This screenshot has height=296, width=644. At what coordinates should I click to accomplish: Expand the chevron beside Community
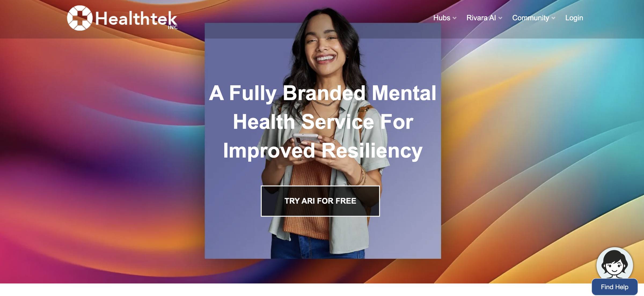tap(553, 18)
